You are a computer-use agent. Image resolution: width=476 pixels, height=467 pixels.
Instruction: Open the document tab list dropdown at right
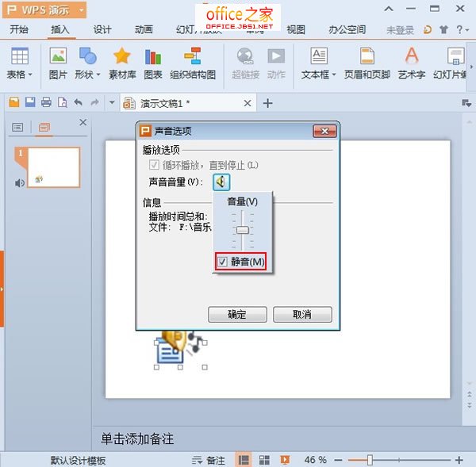tap(466, 103)
